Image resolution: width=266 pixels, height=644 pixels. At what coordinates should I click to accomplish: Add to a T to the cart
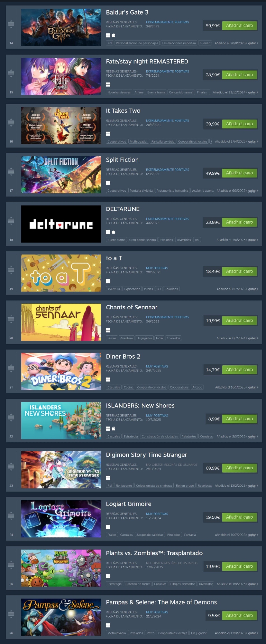(240, 271)
